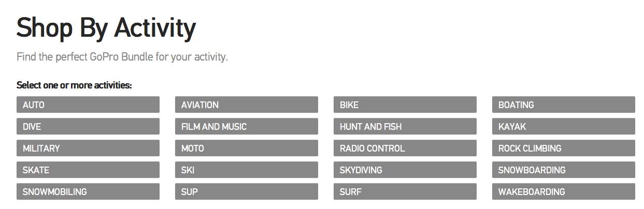Toggle the SUP activity button
The width and height of the screenshot is (644, 209).
246,191
